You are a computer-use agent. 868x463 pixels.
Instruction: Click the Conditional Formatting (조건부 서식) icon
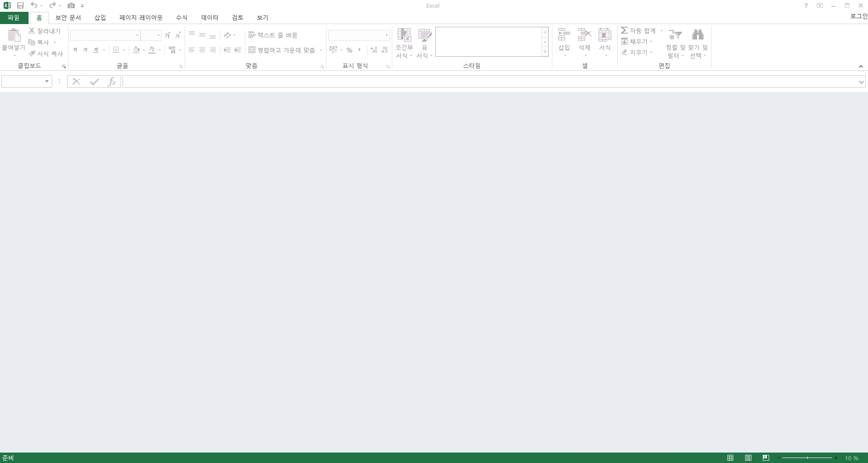pyautogui.click(x=404, y=35)
